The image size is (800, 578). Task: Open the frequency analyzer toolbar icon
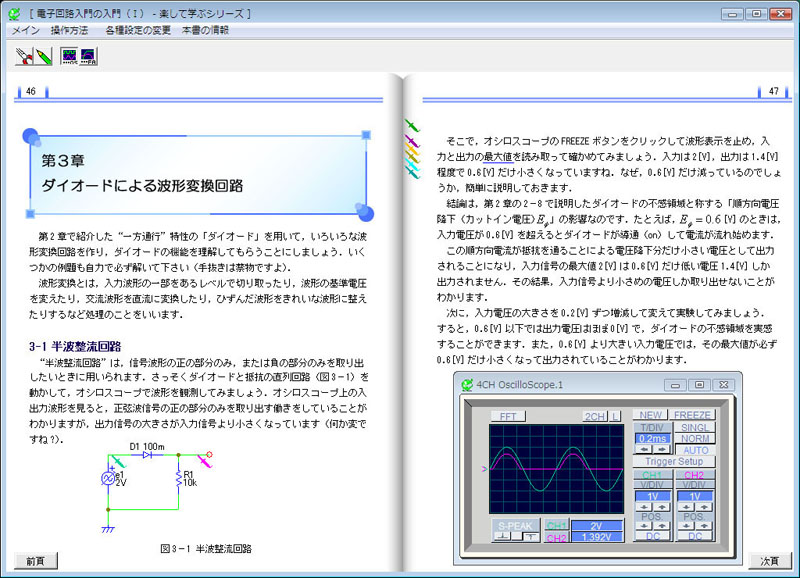coord(88,56)
